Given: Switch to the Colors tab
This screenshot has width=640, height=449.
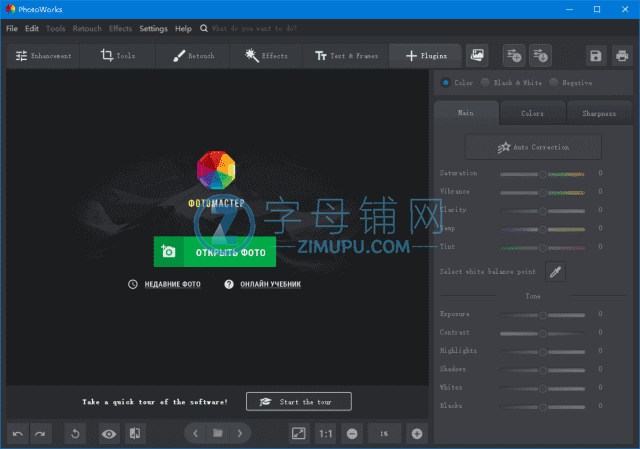Looking at the screenshot, I should [533, 114].
